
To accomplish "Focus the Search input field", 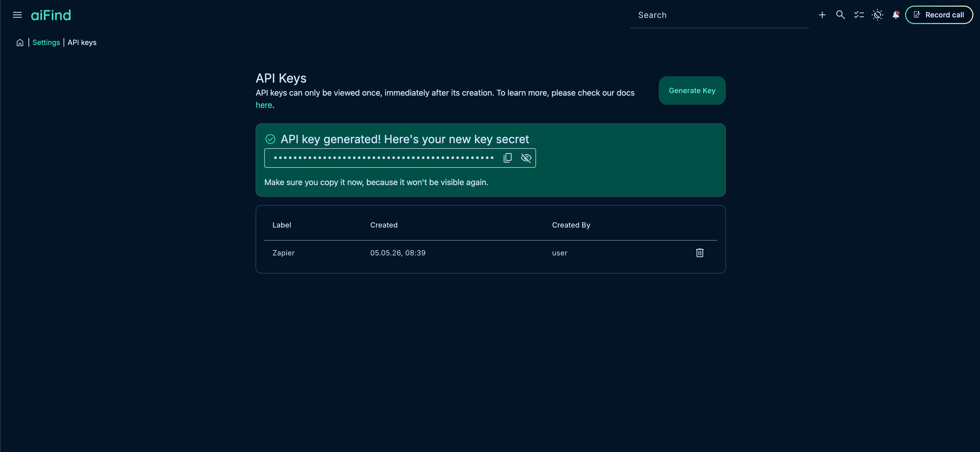I will (x=719, y=15).
